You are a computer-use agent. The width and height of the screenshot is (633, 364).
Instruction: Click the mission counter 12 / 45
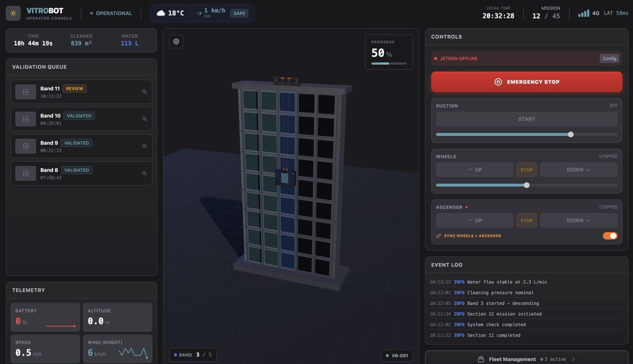pyautogui.click(x=546, y=16)
